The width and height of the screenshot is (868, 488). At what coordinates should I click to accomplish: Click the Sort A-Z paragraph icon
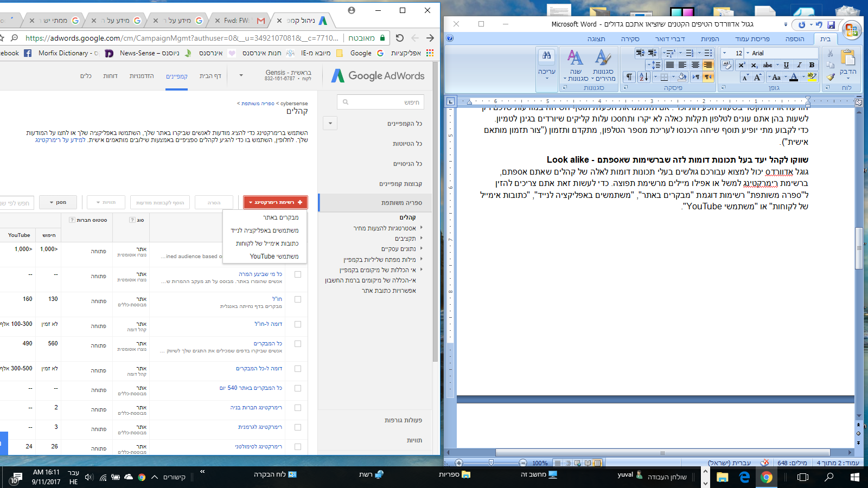pyautogui.click(x=643, y=77)
